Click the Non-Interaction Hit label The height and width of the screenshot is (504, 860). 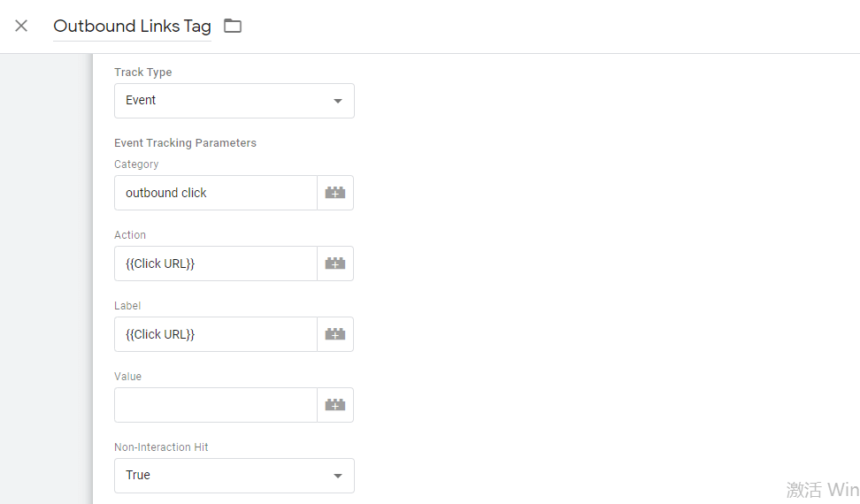pyautogui.click(x=161, y=447)
